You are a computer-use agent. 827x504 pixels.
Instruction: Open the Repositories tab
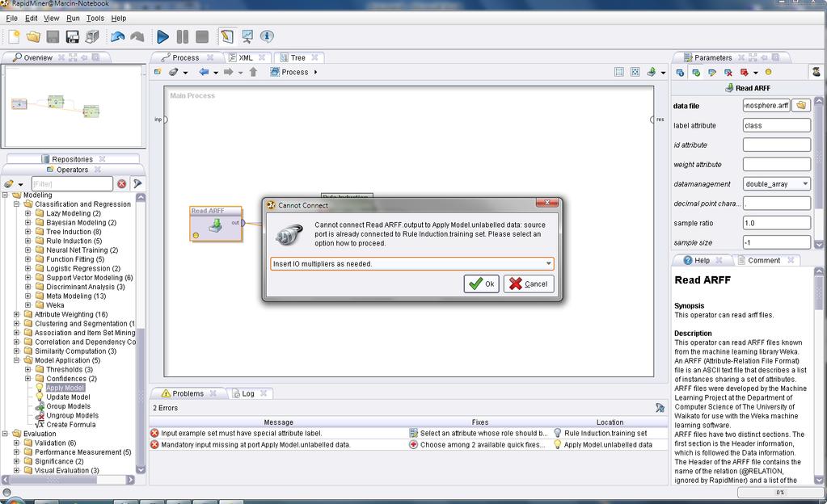pyautogui.click(x=72, y=159)
